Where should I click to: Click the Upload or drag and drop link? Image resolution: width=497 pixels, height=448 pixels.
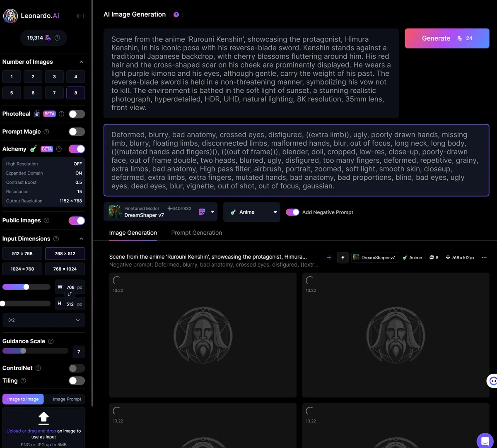coord(31,431)
